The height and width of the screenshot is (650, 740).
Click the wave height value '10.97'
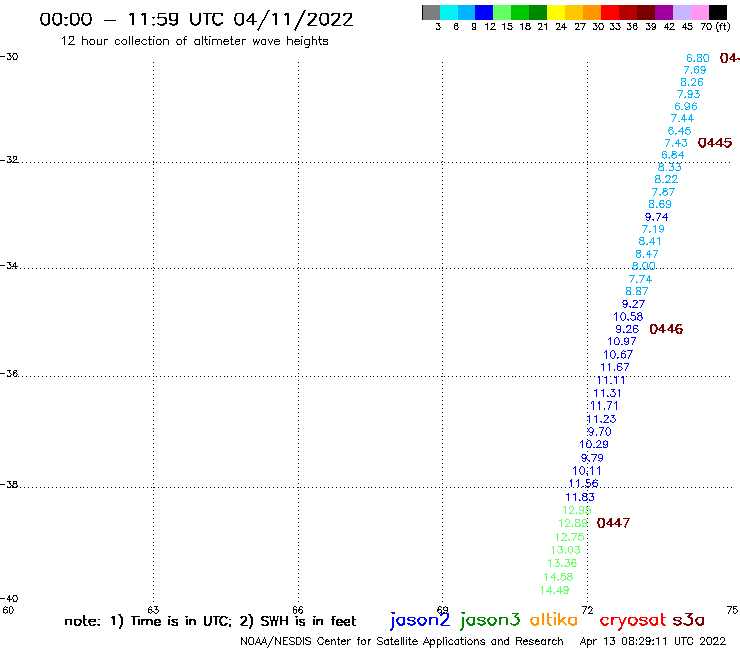[x=622, y=341]
